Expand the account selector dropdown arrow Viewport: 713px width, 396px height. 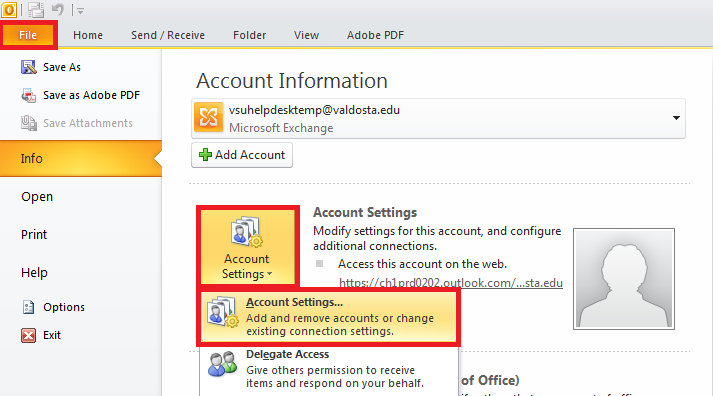676,118
